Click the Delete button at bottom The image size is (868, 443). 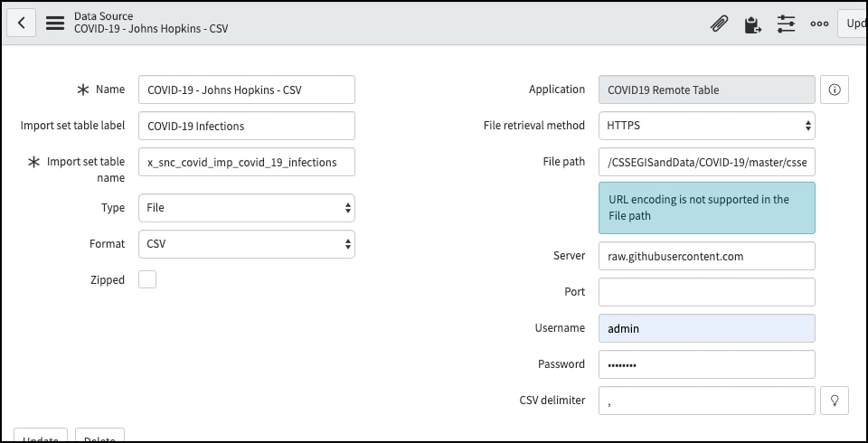click(99, 437)
